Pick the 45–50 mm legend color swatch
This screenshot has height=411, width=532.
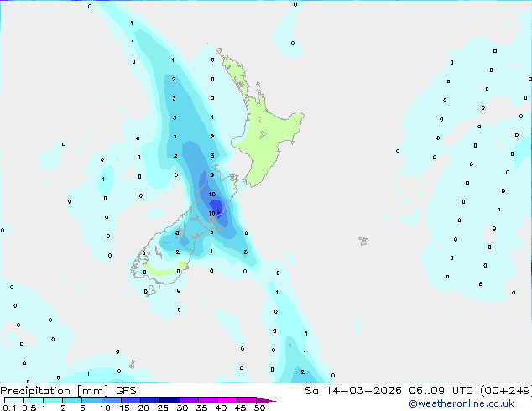(x=247, y=400)
